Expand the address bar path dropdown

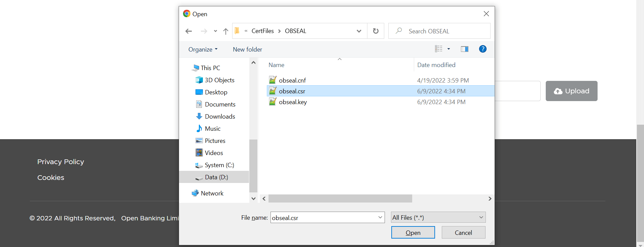pyautogui.click(x=359, y=31)
